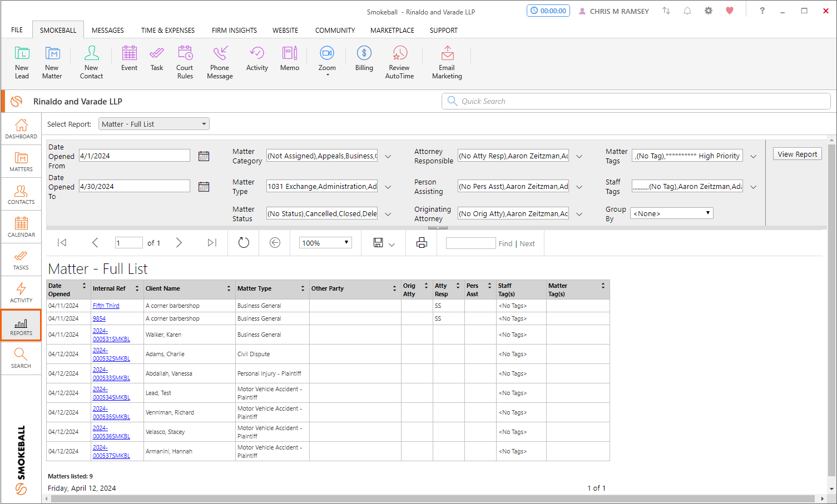Open the 9854 matter link
This screenshot has height=504, width=837.
[x=99, y=318]
